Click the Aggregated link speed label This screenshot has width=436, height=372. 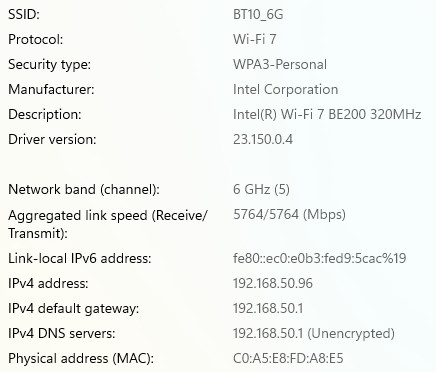[x=107, y=224]
